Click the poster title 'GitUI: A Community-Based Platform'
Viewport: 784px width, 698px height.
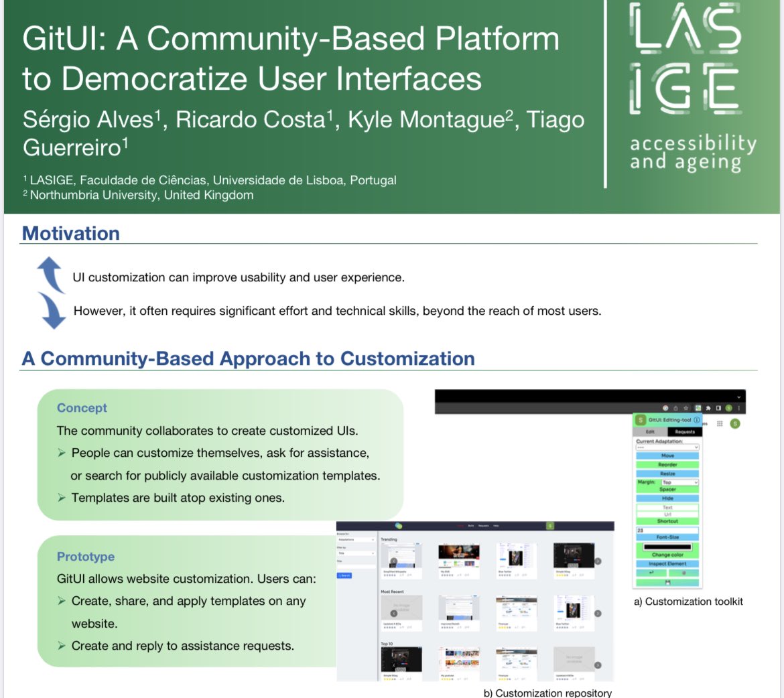coord(291,38)
